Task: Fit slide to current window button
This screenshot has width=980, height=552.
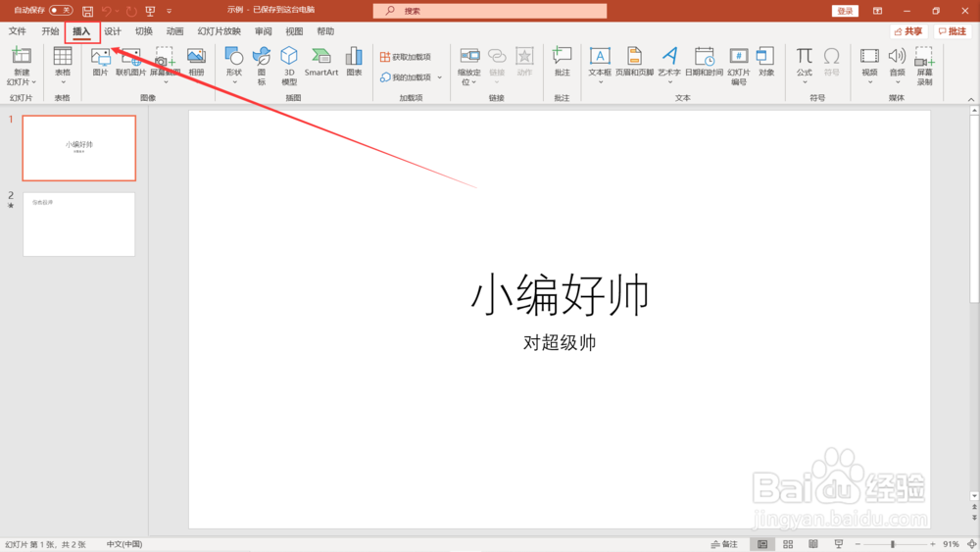Action: (971, 544)
